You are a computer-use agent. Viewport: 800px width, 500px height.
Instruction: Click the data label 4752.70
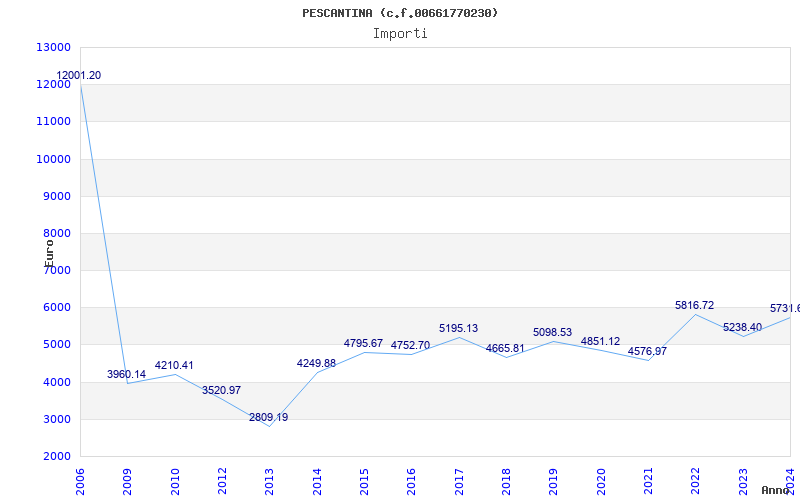(x=410, y=346)
